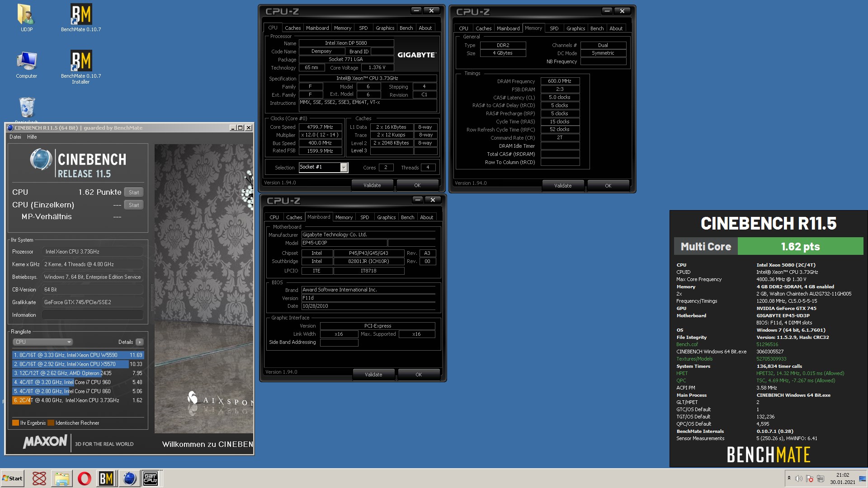This screenshot has height=488, width=868.
Task: Click the panel splitter handle in Cinebench
Action: pos(152,297)
